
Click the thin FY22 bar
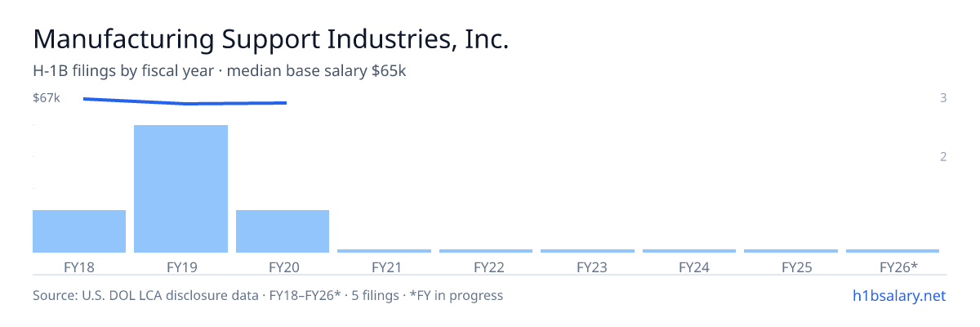[x=486, y=251]
